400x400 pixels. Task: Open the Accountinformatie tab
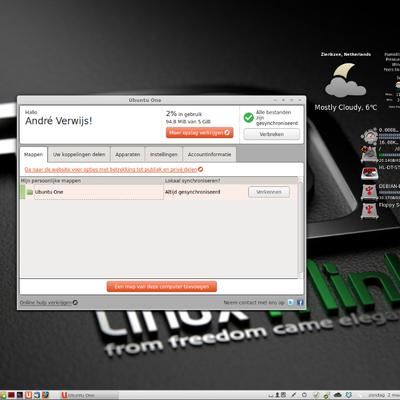[x=209, y=155]
